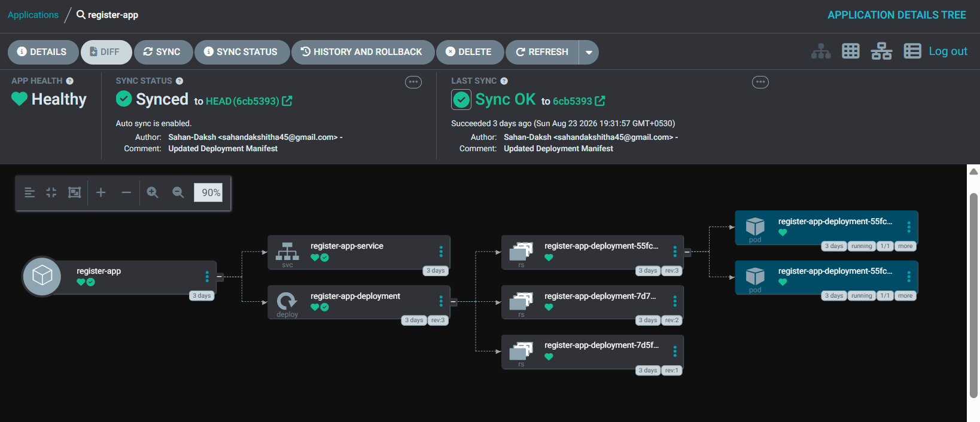Image resolution: width=980 pixels, height=422 pixels.
Task: Open menu for the rev:2 replicaset
Action: click(675, 301)
